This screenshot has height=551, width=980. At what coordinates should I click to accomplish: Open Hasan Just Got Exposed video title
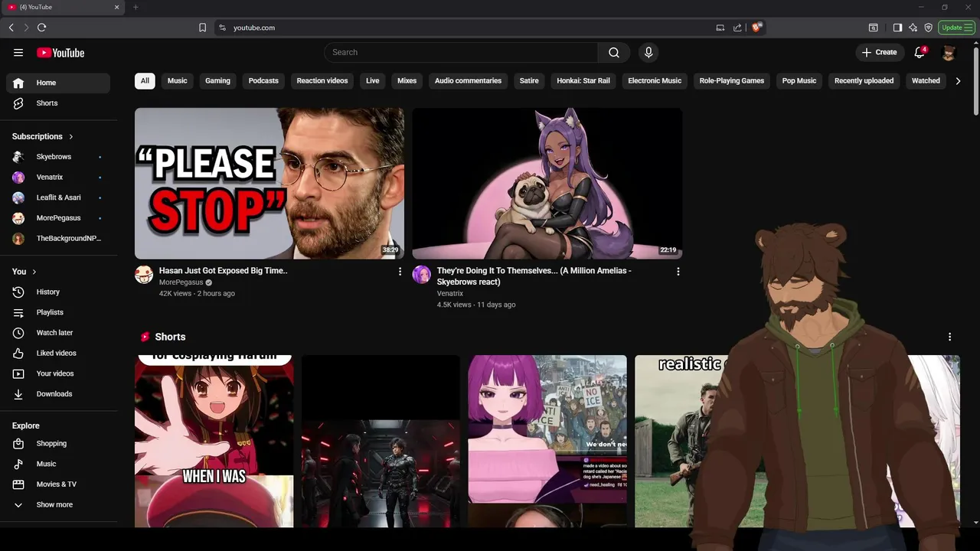pyautogui.click(x=224, y=271)
